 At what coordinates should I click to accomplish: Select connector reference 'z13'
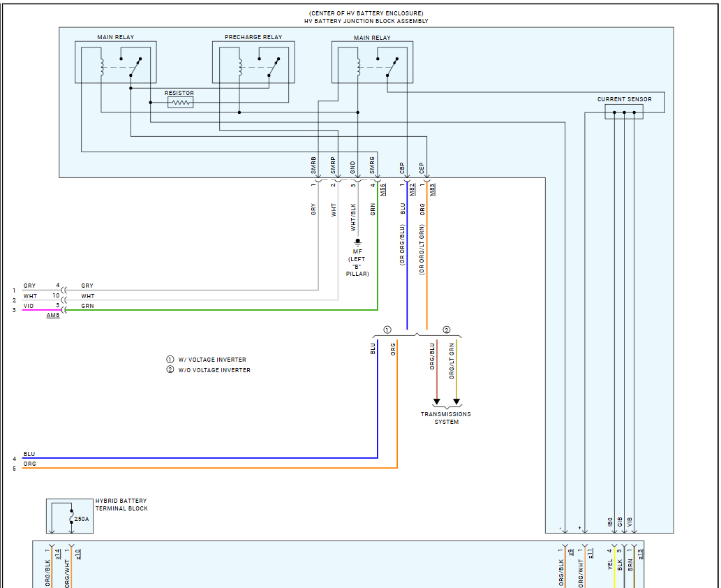coord(641,554)
